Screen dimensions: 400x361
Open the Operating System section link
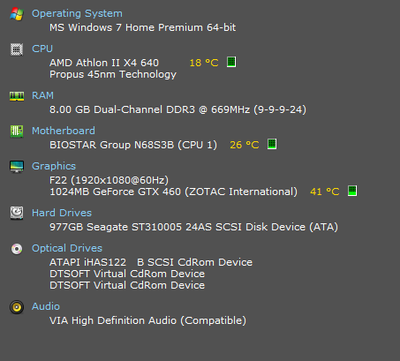point(77,14)
